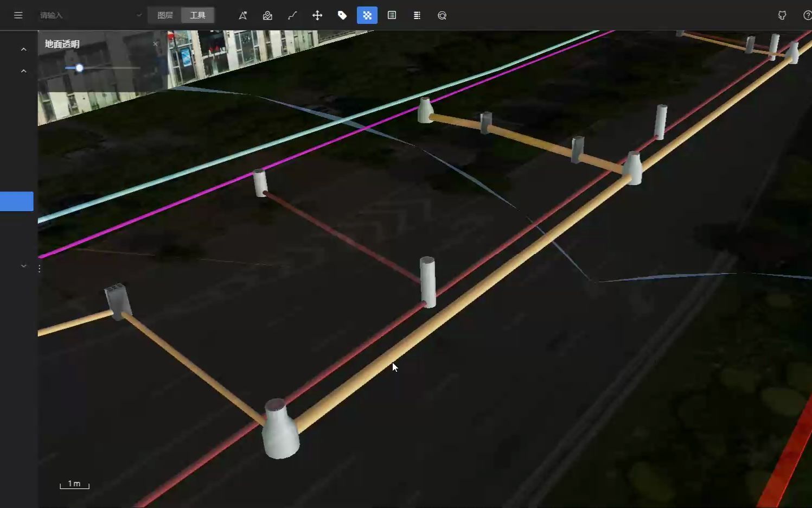Open the stacked rows list icon

tap(417, 15)
